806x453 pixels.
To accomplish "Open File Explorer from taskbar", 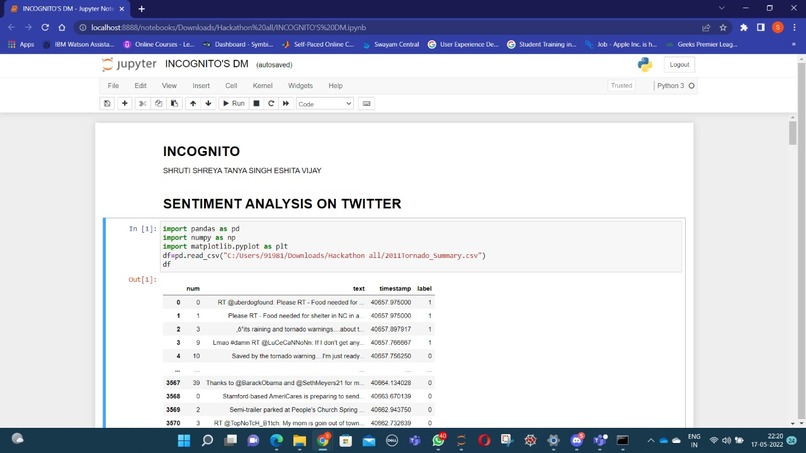I will (300, 441).
